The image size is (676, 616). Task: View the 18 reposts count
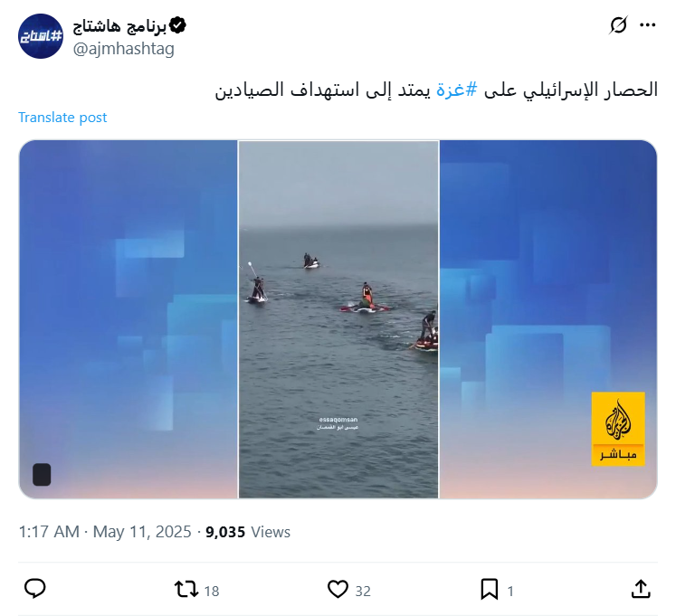(x=212, y=591)
